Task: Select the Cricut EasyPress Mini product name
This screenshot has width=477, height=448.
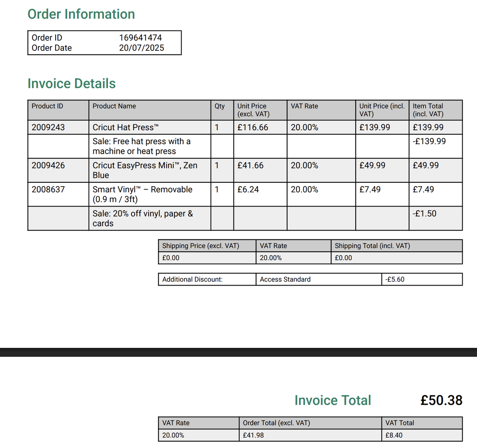Action: [145, 170]
